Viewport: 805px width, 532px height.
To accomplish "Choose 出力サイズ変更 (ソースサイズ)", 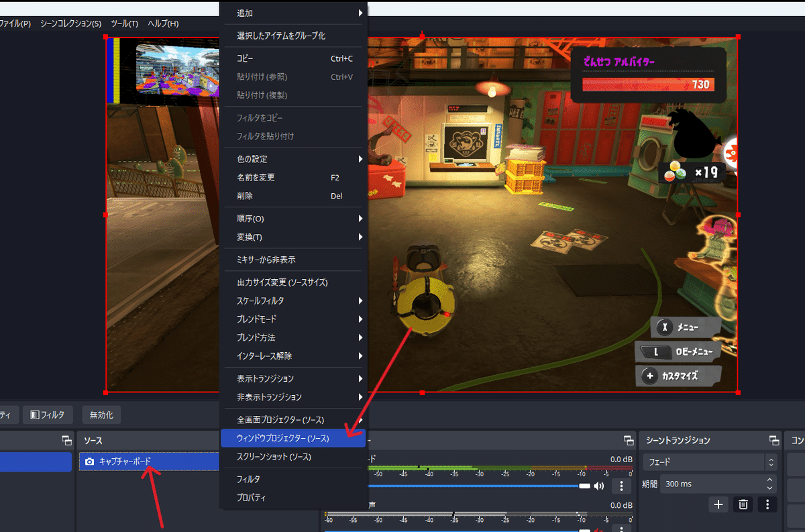I will (294, 282).
